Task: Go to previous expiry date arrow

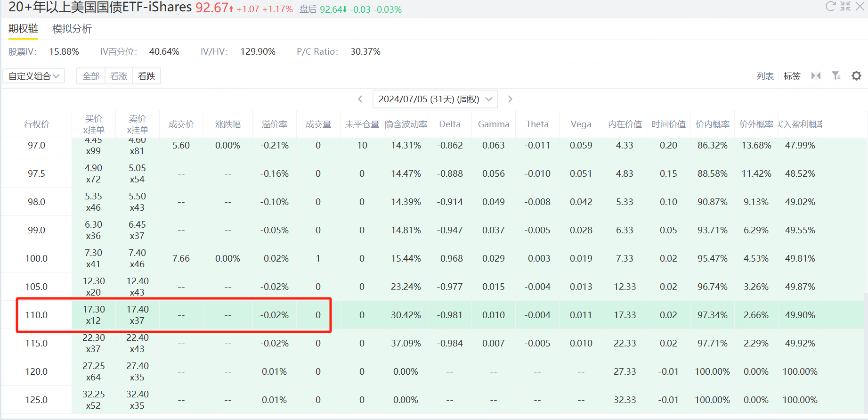Action: tap(360, 99)
